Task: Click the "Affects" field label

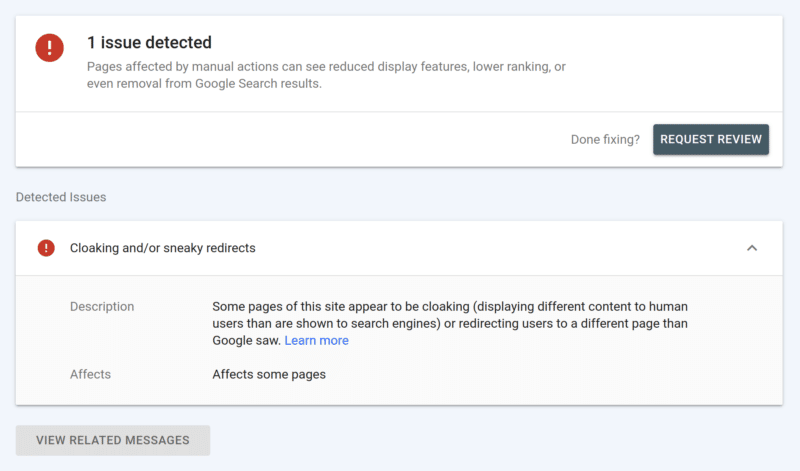Action: [x=90, y=375]
